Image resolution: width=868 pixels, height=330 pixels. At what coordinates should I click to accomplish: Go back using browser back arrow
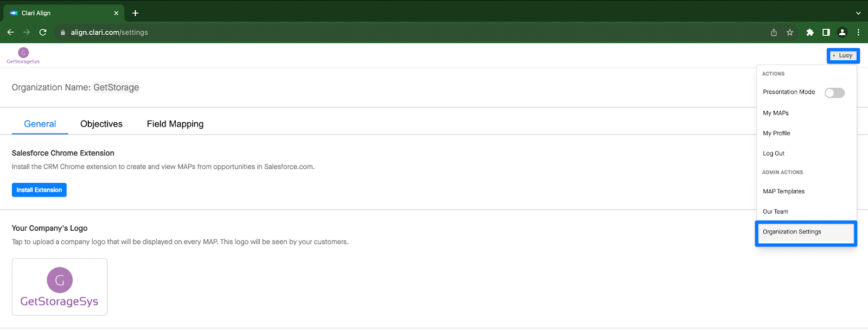coord(10,33)
